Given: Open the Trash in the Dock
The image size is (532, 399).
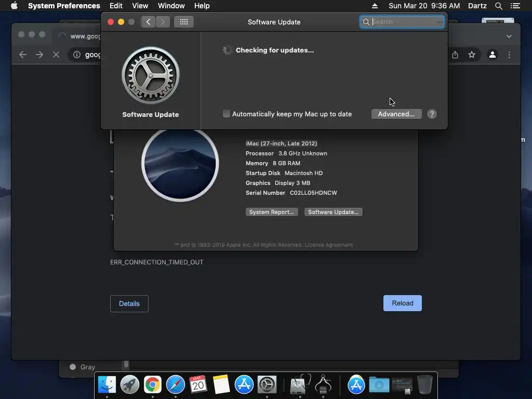Looking at the screenshot, I should point(424,384).
